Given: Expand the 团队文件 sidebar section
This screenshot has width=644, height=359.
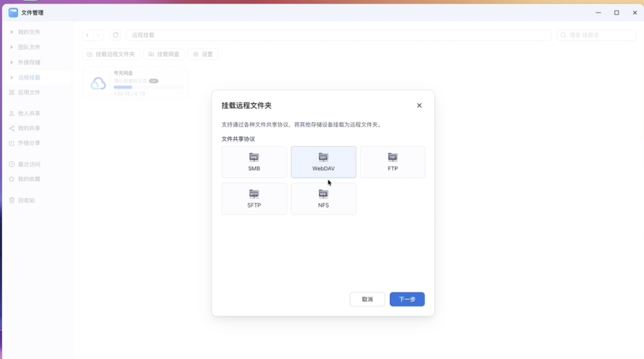Looking at the screenshot, I should (12, 47).
